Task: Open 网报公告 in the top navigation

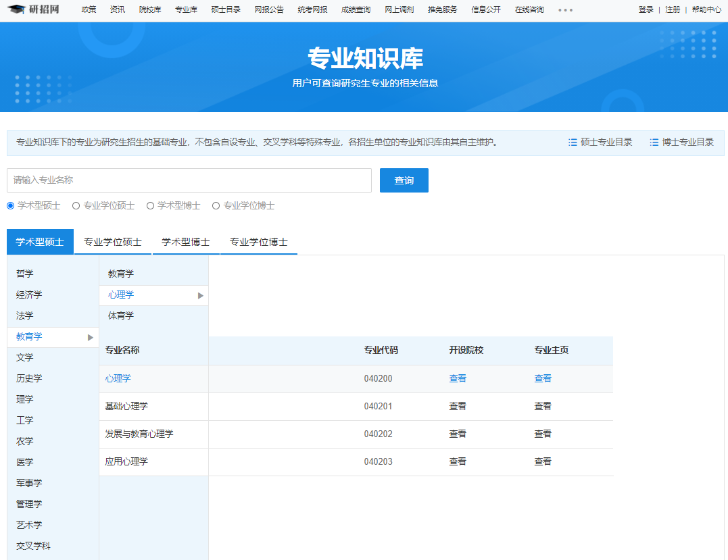Action: 269,9
